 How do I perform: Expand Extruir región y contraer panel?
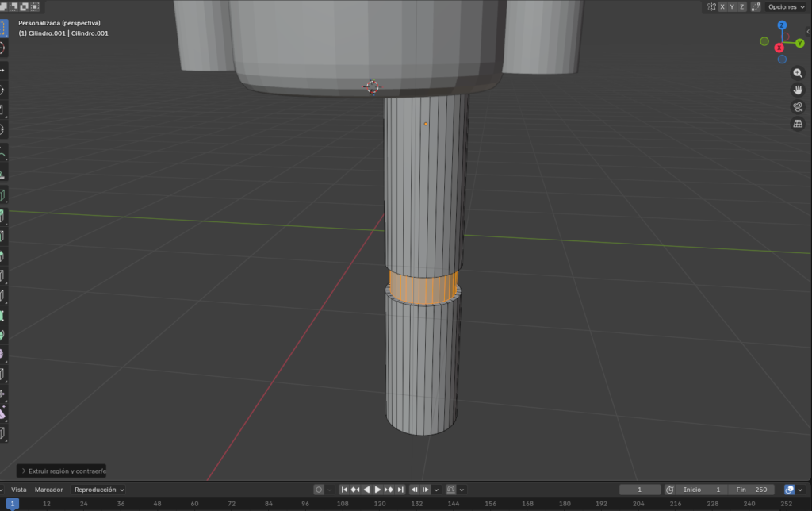[62, 471]
